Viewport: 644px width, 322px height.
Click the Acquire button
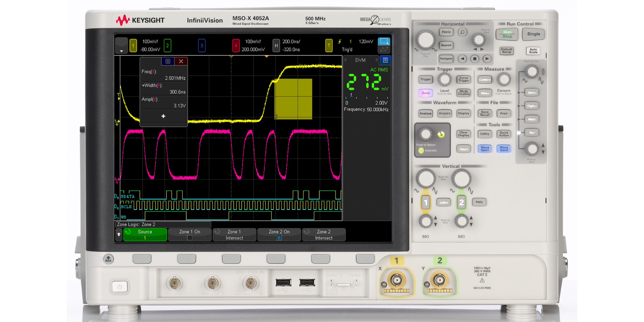pos(444,114)
